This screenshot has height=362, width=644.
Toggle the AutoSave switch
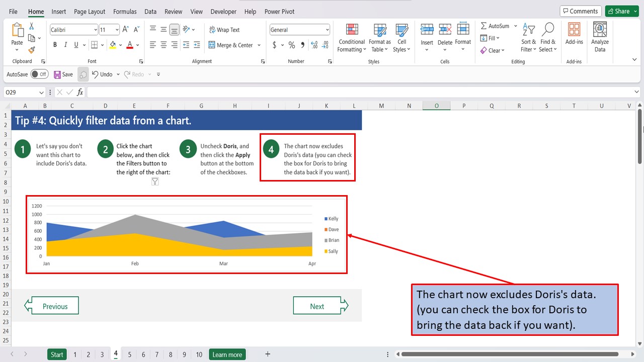(x=39, y=74)
